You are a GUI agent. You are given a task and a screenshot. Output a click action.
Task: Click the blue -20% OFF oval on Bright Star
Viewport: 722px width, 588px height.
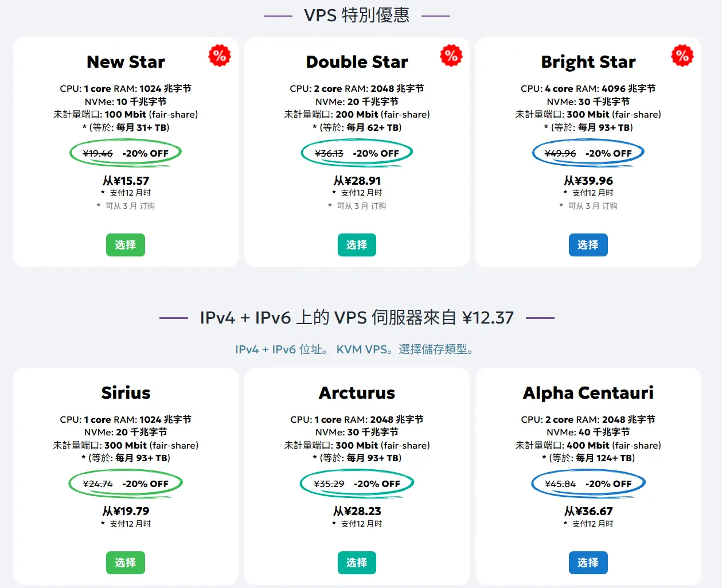tap(588, 153)
